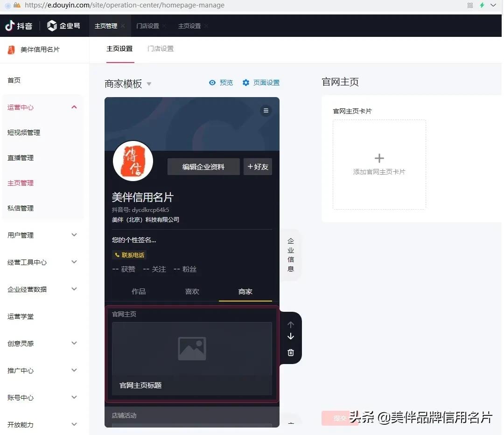Go to 首页 in sidebar
Image resolution: width=504 pixels, height=435 pixels.
tap(14, 80)
